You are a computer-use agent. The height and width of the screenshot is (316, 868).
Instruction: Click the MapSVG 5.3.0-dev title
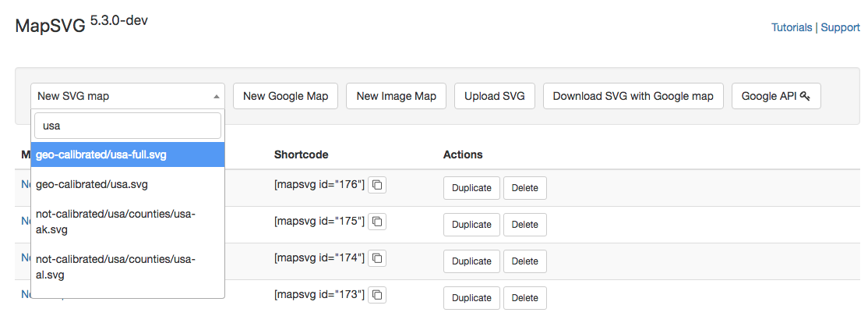click(x=81, y=24)
